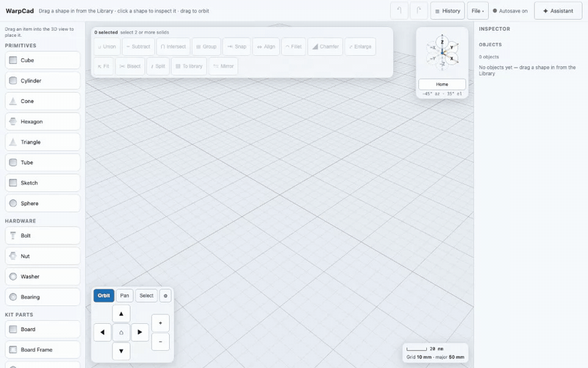Click the Triangle primitive item
Image resolution: width=588 pixels, height=368 pixels.
coord(43,142)
